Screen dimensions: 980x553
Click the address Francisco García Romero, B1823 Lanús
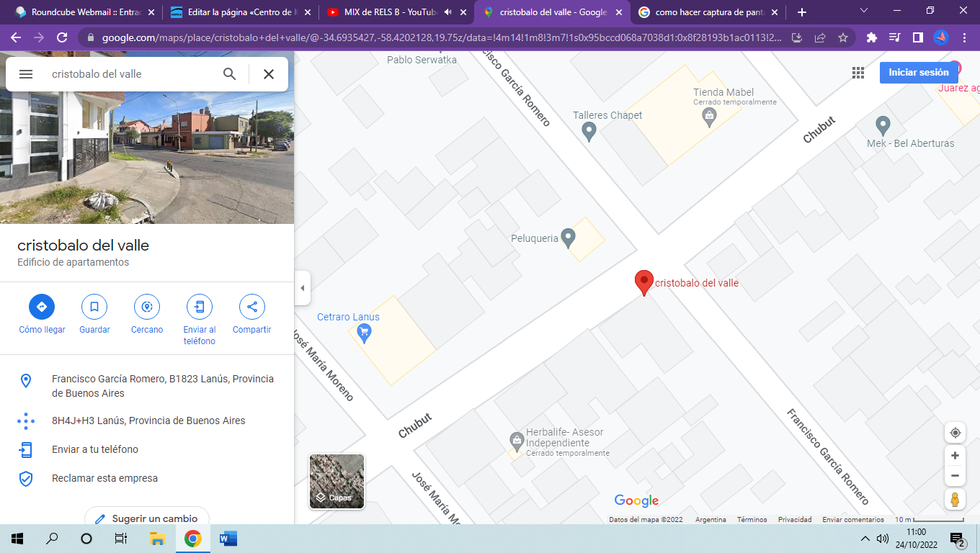[147, 386]
